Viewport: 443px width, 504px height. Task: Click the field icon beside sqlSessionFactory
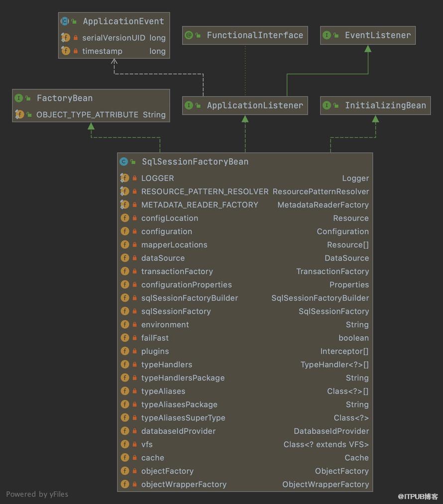coord(125,311)
